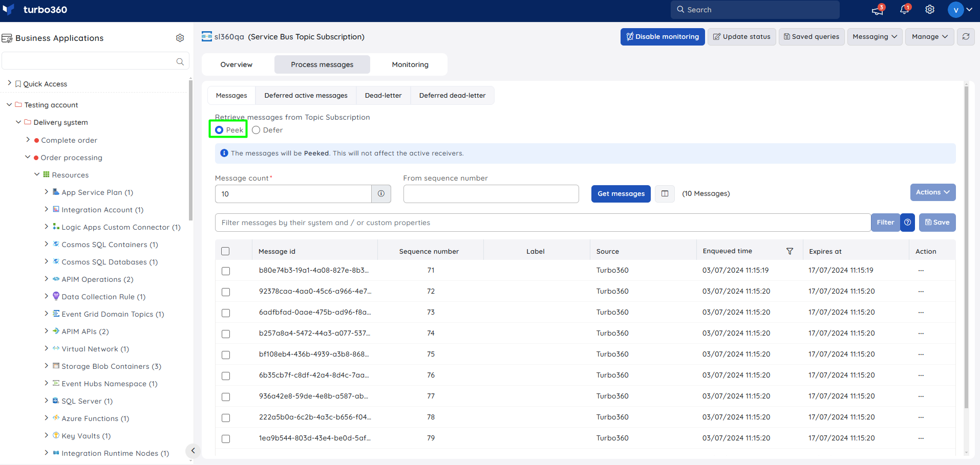Expand the Cosmos SQL Containers node
The image size is (980, 465).
click(x=46, y=244)
